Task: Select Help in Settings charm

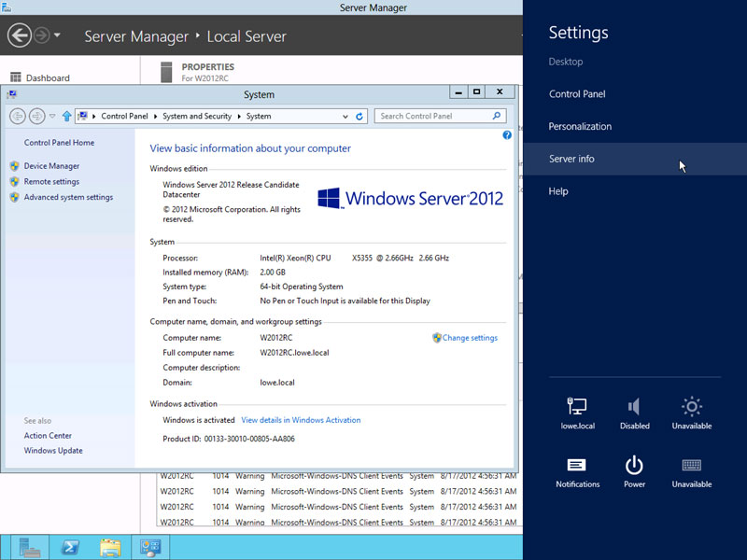Action: click(557, 191)
